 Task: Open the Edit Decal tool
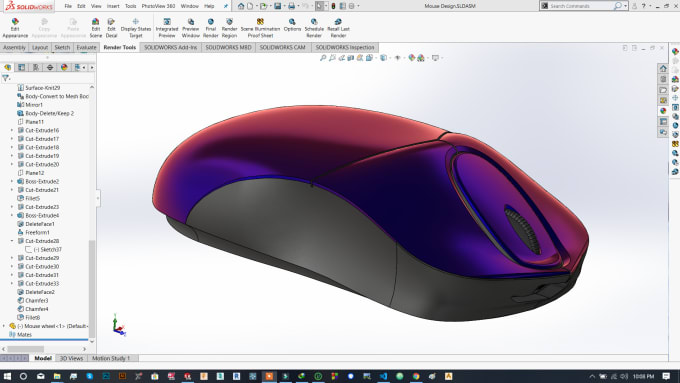pos(111,28)
